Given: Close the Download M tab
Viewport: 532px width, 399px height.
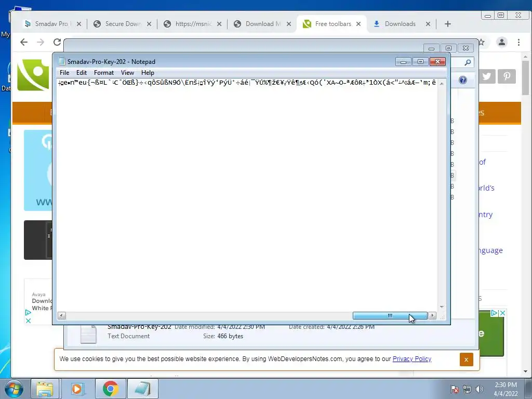Looking at the screenshot, I should [289, 24].
